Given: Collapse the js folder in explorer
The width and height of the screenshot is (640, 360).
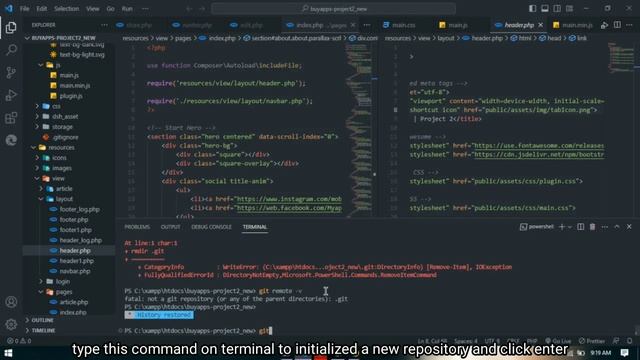Looking at the screenshot, I should (57, 65).
